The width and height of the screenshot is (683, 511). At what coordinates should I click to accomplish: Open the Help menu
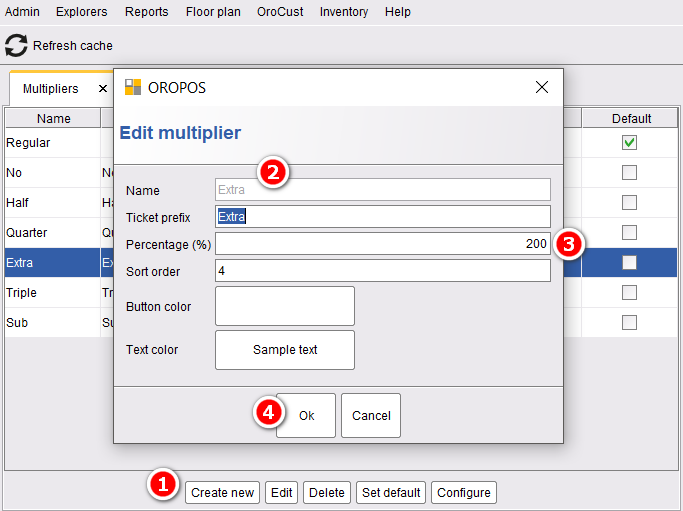[x=398, y=12]
